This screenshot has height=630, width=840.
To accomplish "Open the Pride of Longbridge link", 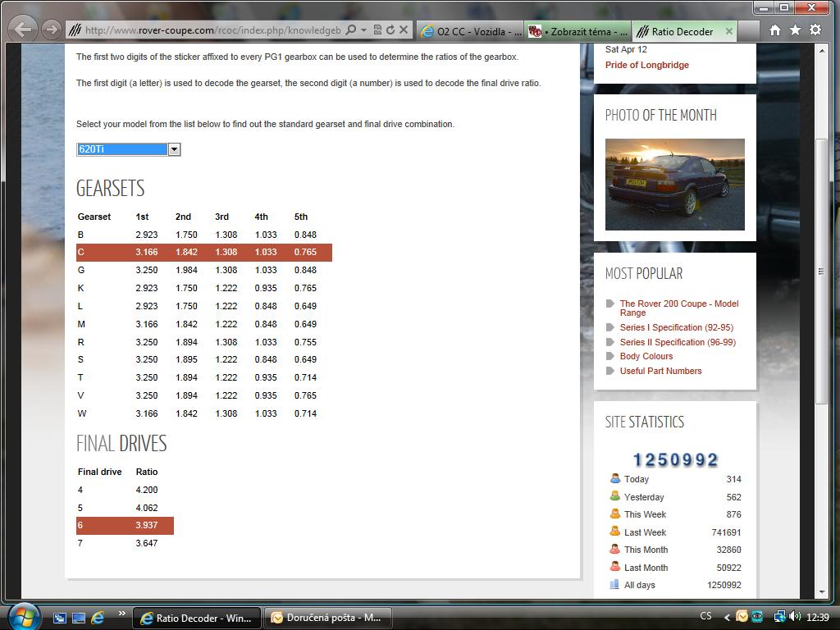I will point(646,65).
